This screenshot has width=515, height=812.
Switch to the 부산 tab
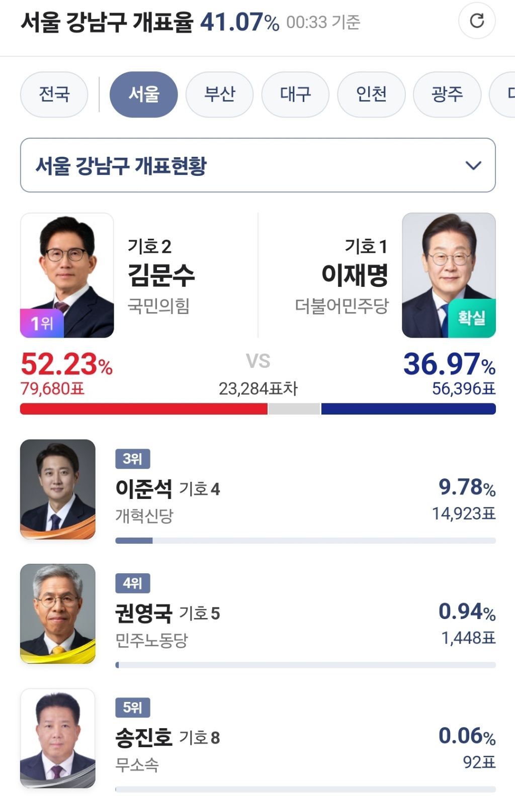click(220, 94)
